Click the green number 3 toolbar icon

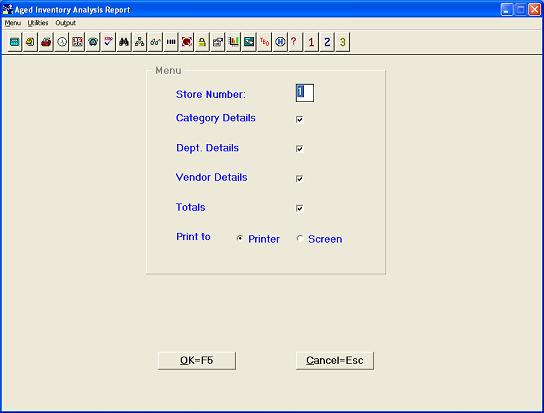(342, 42)
